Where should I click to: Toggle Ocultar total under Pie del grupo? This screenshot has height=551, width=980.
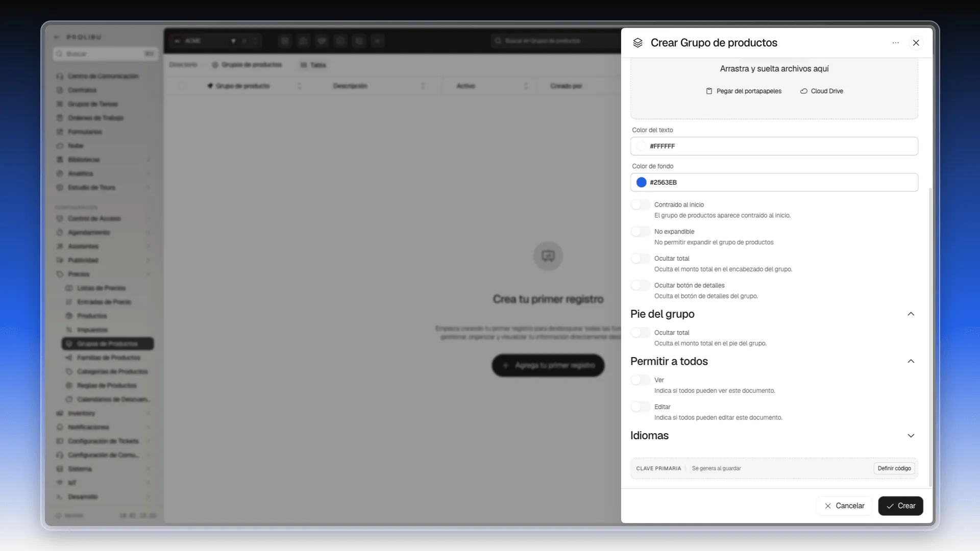pos(640,333)
